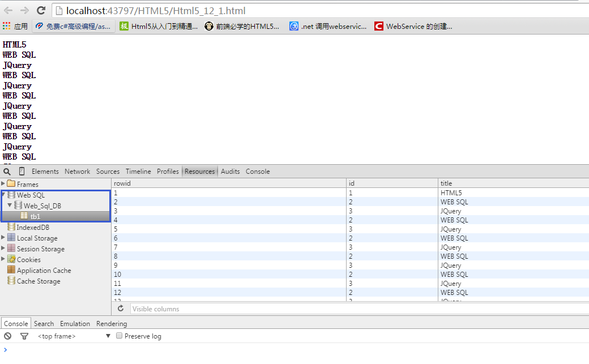Click the Session Storage grid icon
589x364 pixels.
pyautogui.click(x=11, y=249)
